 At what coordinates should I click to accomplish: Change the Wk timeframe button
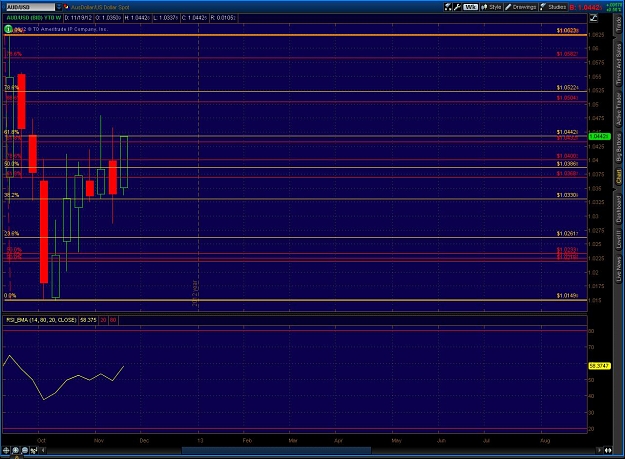pyautogui.click(x=470, y=7)
